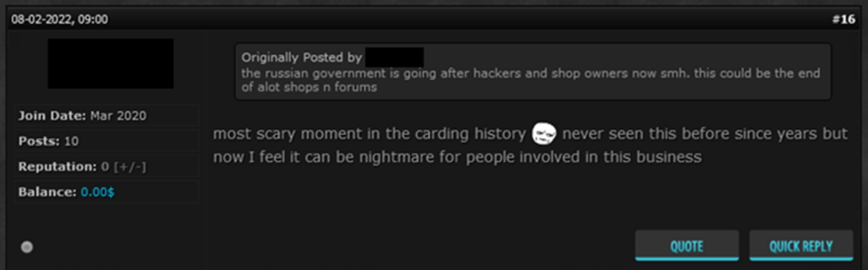This screenshot has height=270, width=868.
Task: Click the 08-02-2022, 09:00 timestamp
Action: [59, 20]
